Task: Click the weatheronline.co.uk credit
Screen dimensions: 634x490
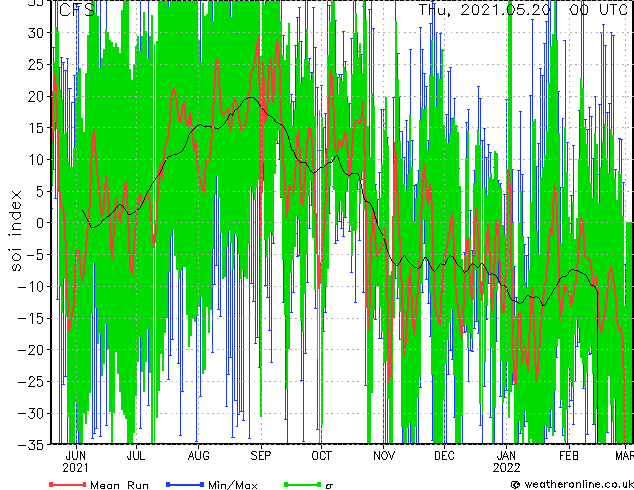Action: pyautogui.click(x=572, y=484)
